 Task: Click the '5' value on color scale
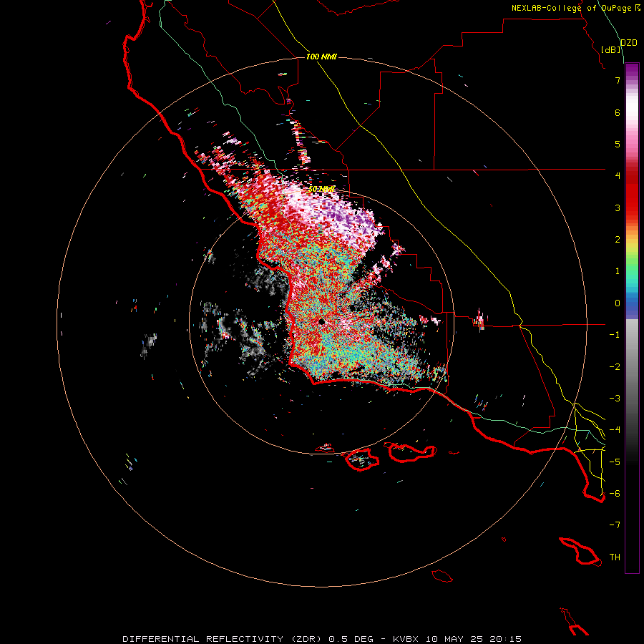618,144
